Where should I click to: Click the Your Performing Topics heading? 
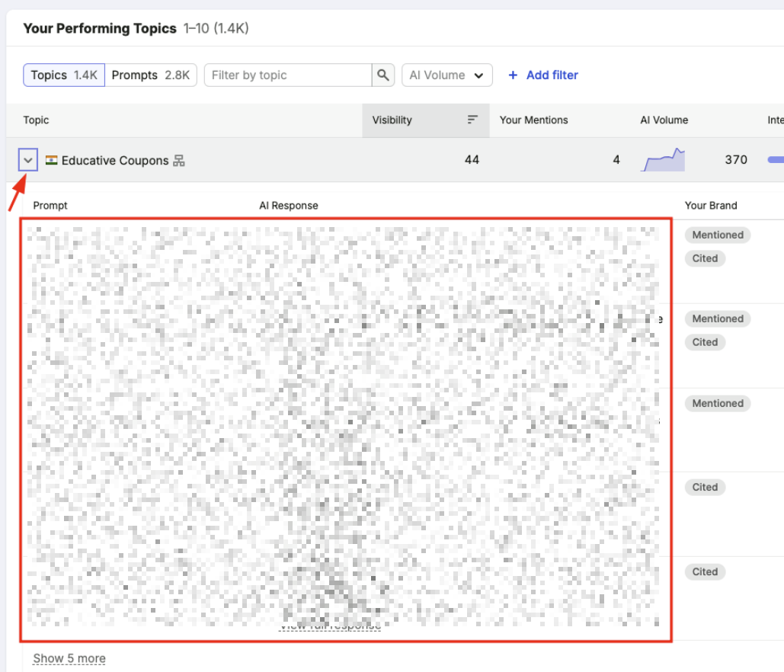tap(100, 28)
